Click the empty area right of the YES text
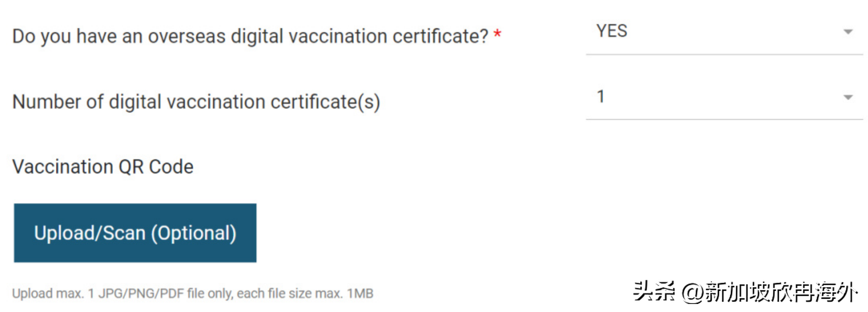 coord(733,31)
